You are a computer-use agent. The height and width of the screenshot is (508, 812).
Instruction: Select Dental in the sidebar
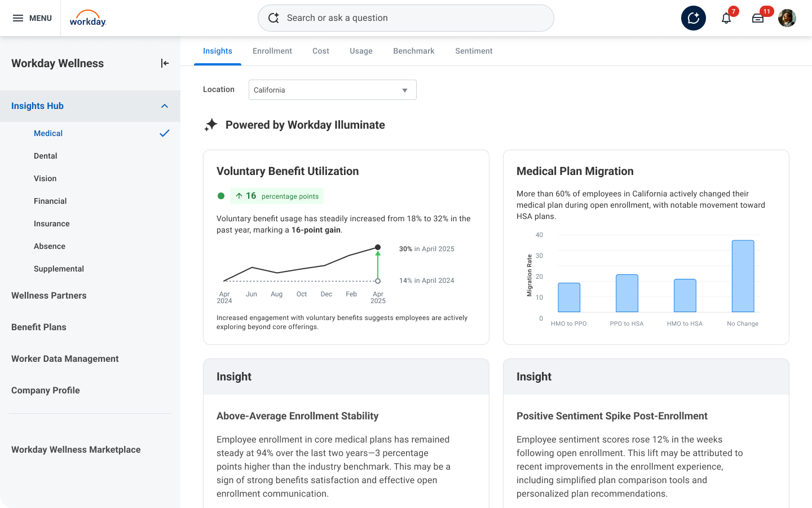point(46,156)
